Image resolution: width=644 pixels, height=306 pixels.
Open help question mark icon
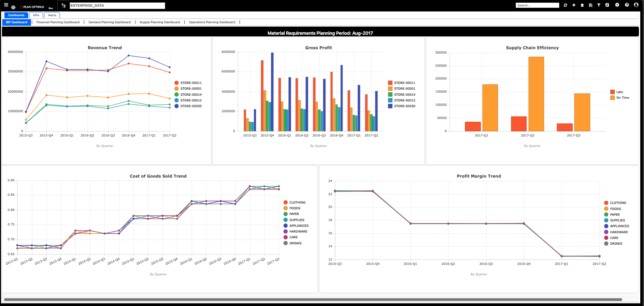[x=627, y=5]
